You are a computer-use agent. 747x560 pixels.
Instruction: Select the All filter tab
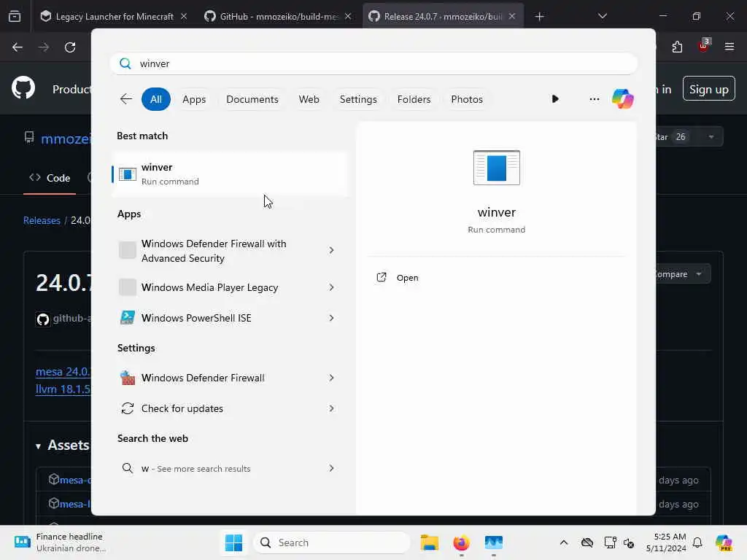point(156,99)
